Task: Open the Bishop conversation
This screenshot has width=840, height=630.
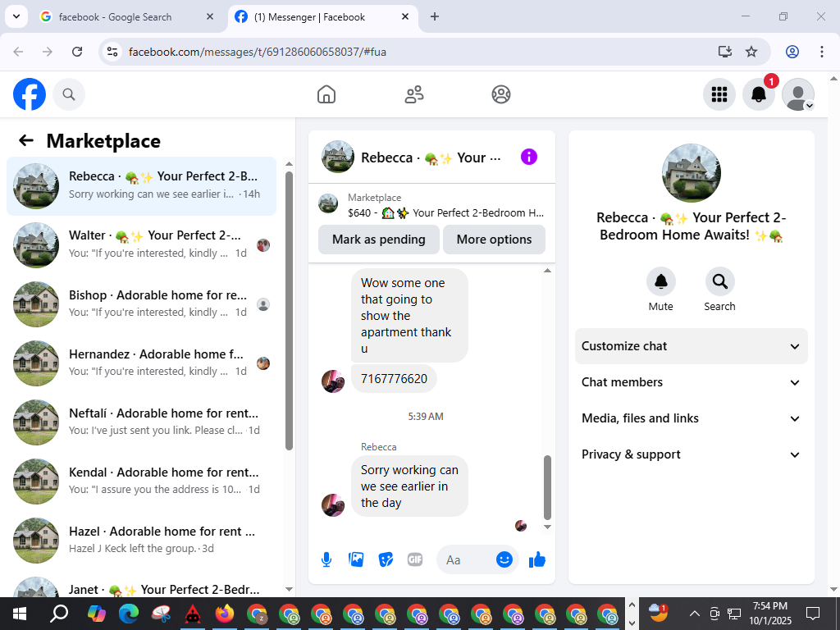Action: [x=141, y=304]
